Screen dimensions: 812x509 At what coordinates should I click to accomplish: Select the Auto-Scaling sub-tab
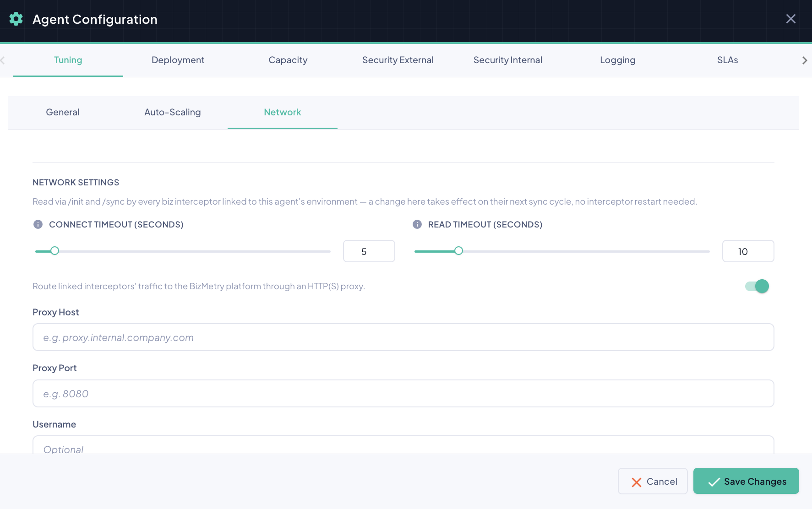point(173,113)
